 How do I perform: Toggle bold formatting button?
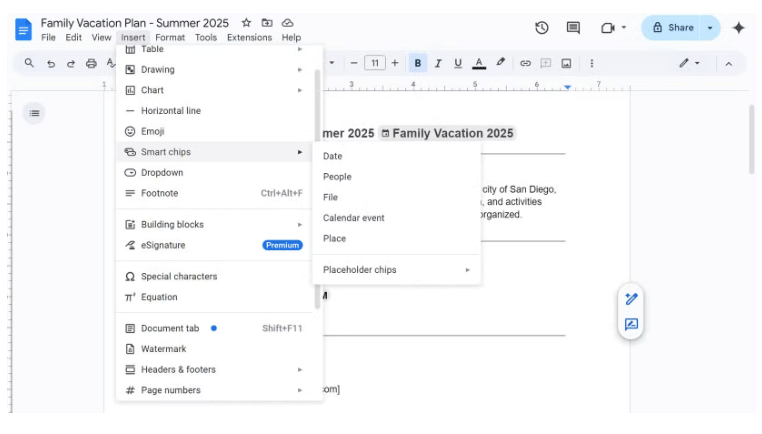tap(418, 63)
